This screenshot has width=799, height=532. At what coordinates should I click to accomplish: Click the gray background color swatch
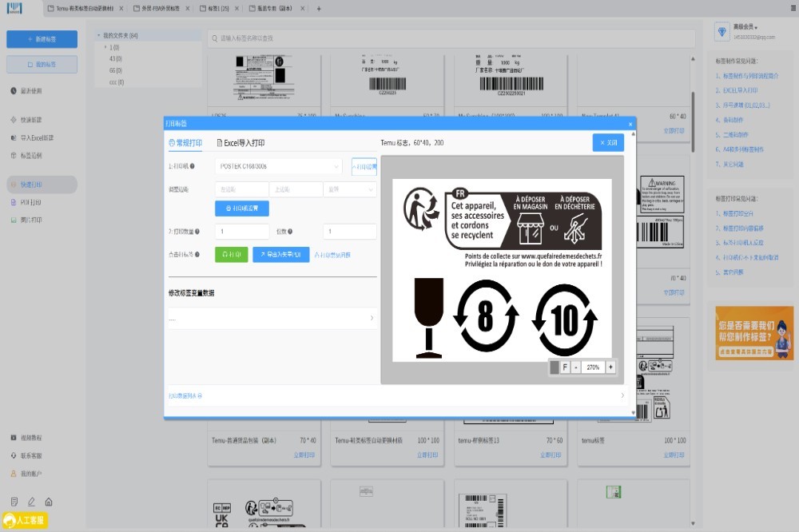point(555,367)
